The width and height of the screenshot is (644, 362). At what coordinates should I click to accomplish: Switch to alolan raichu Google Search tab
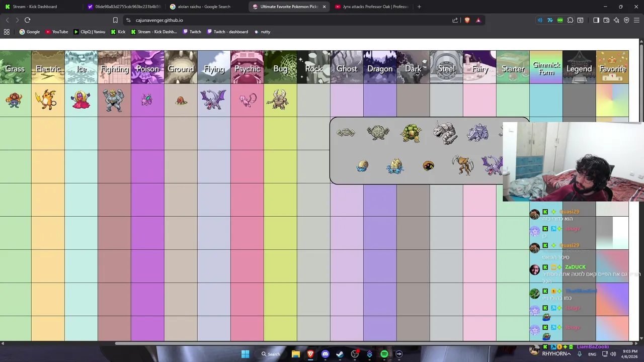[206, 7]
